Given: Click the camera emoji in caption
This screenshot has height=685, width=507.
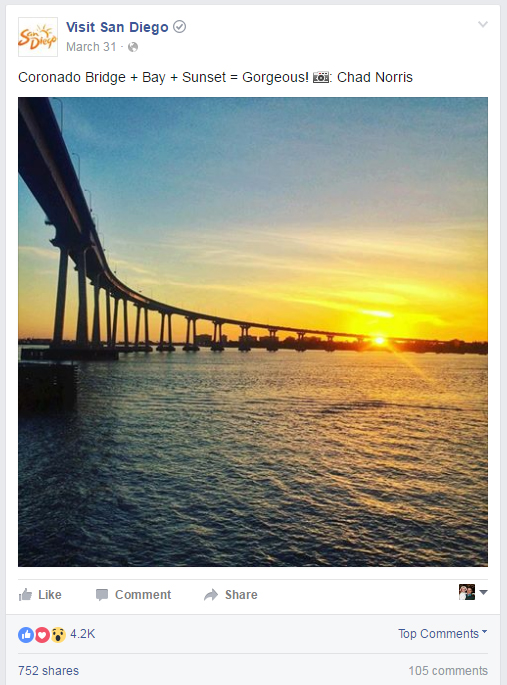Looking at the screenshot, I should 321,77.
